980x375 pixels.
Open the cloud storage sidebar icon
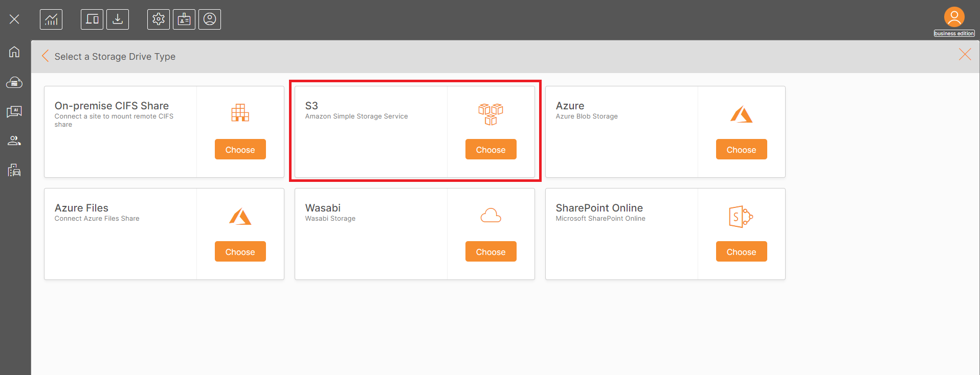[x=14, y=82]
